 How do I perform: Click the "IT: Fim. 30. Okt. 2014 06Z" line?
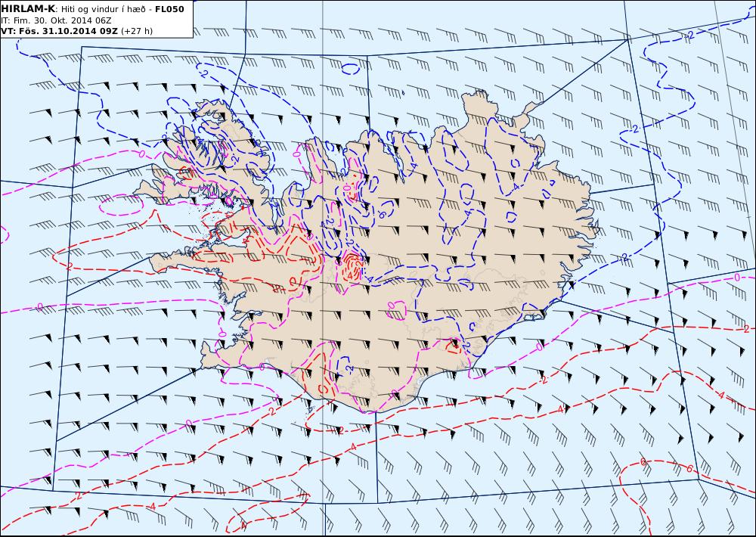57,20
